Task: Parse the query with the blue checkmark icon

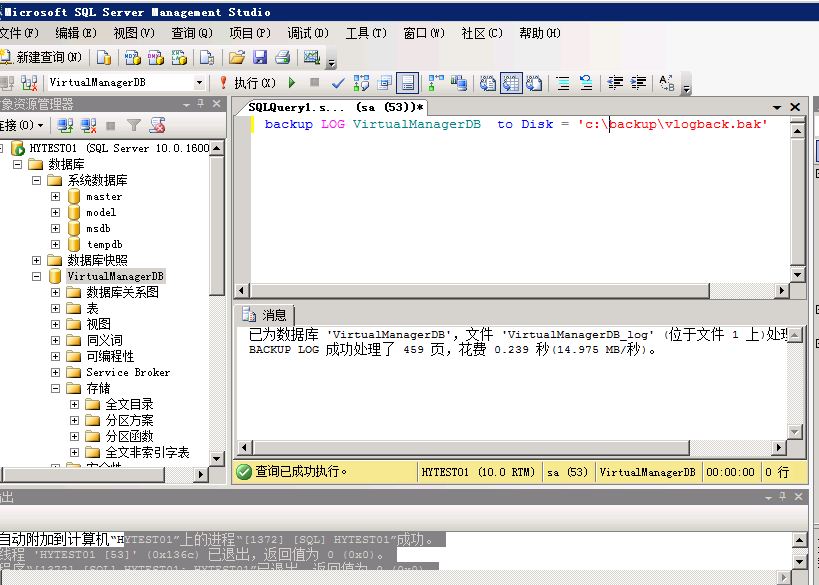Action: click(338, 83)
